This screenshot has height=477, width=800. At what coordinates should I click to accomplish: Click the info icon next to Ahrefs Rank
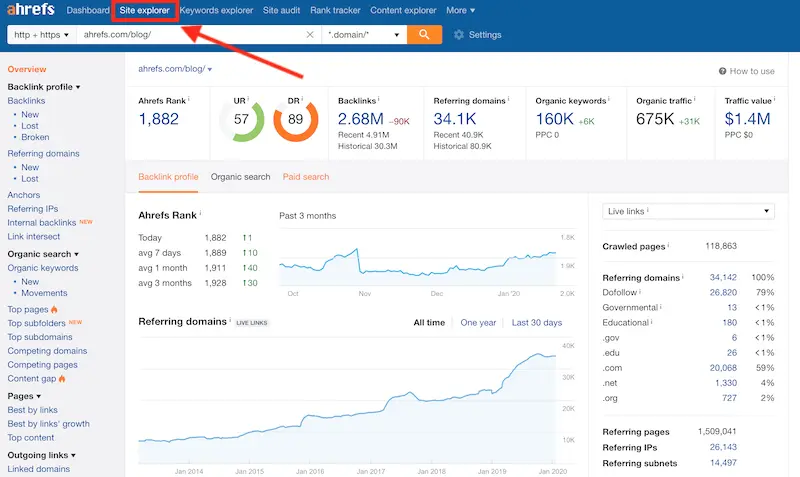coord(189,100)
